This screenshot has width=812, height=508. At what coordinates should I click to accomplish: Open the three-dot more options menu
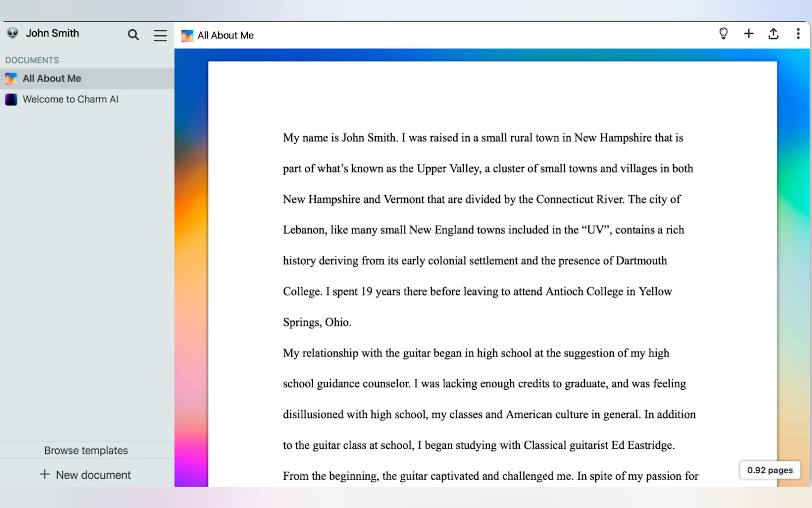click(798, 34)
